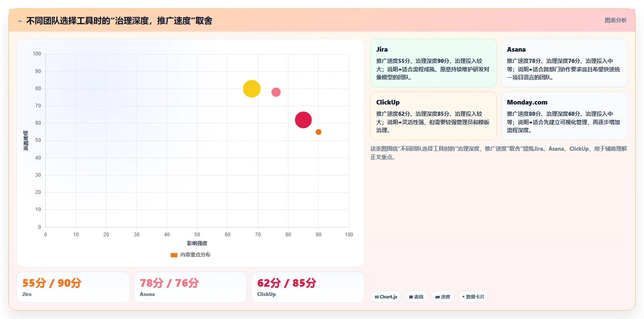Click the Asana title in the info card
Viewport: 644px width, 319px height.
click(516, 50)
